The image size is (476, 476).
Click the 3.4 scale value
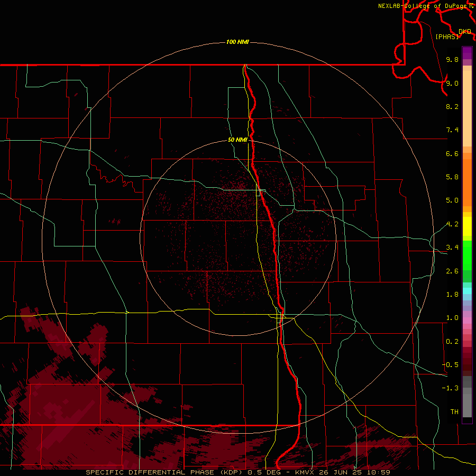tap(452, 248)
